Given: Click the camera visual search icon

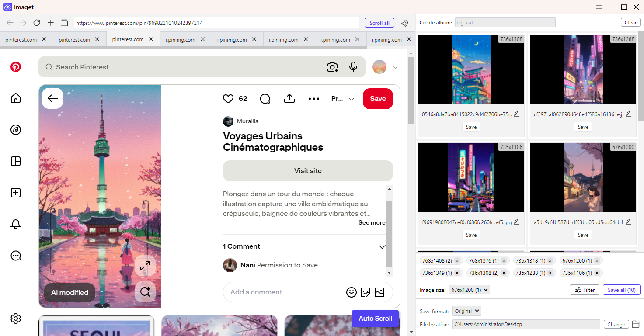Looking at the screenshot, I should [332, 67].
